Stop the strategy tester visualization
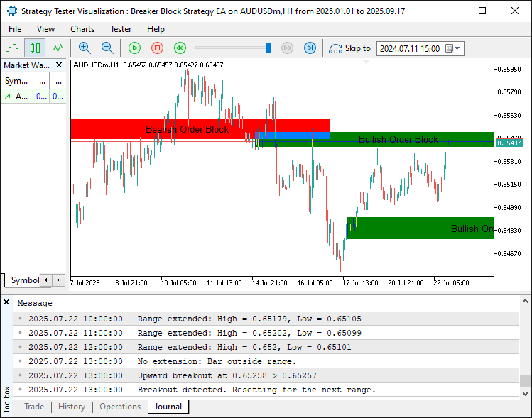Image resolution: width=532 pixels, height=418 pixels. 157,48
